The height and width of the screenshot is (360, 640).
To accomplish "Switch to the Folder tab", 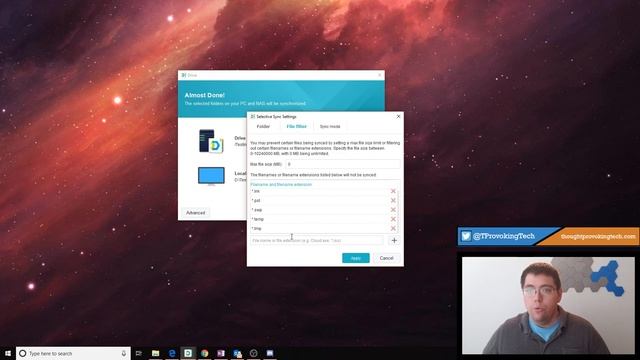I will pyautogui.click(x=263, y=127).
